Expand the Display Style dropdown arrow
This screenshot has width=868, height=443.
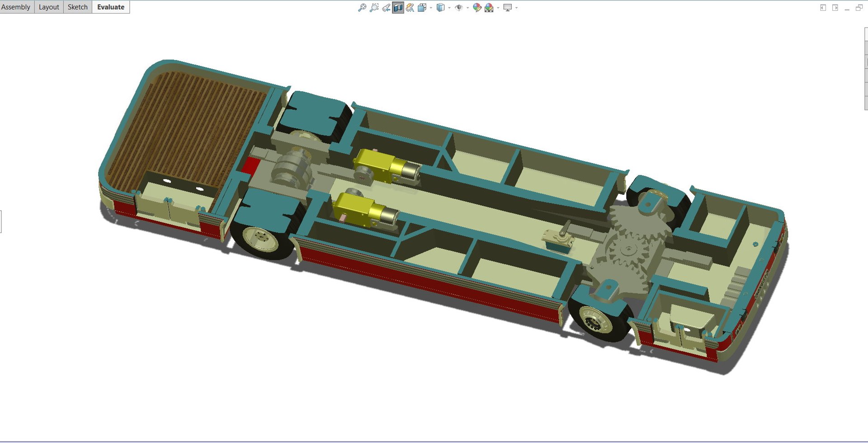point(449,8)
